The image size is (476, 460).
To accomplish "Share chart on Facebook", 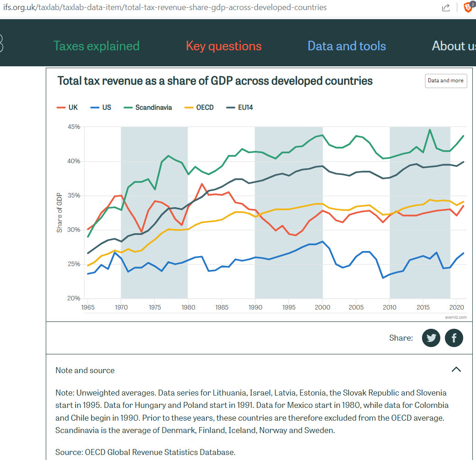I will tap(454, 338).
